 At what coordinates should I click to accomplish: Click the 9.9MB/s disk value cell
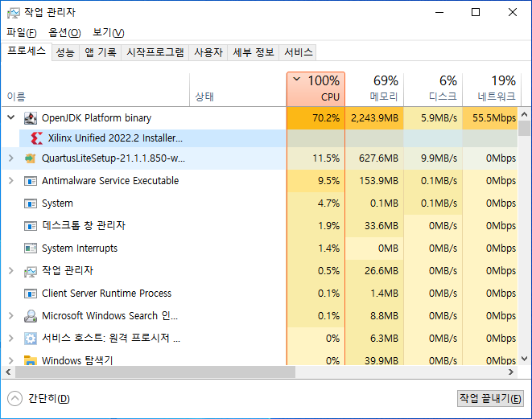tap(433, 158)
